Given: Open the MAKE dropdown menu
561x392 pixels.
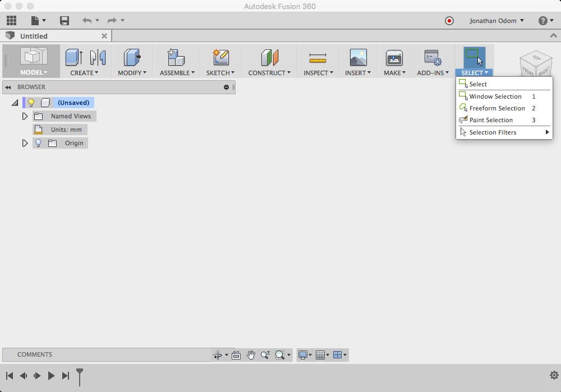Looking at the screenshot, I should (394, 72).
